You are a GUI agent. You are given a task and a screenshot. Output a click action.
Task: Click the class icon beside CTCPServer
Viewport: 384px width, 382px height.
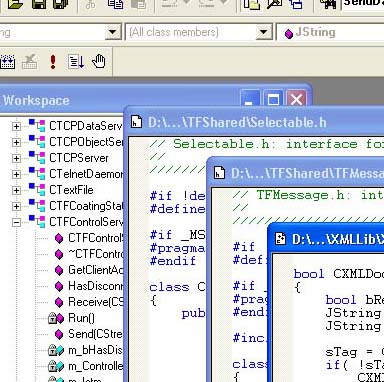coord(37,158)
